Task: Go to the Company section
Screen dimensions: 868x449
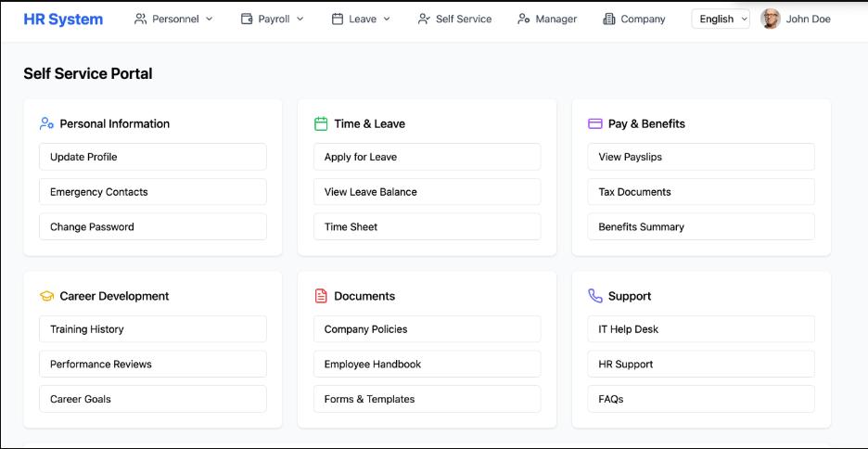Action: point(634,19)
